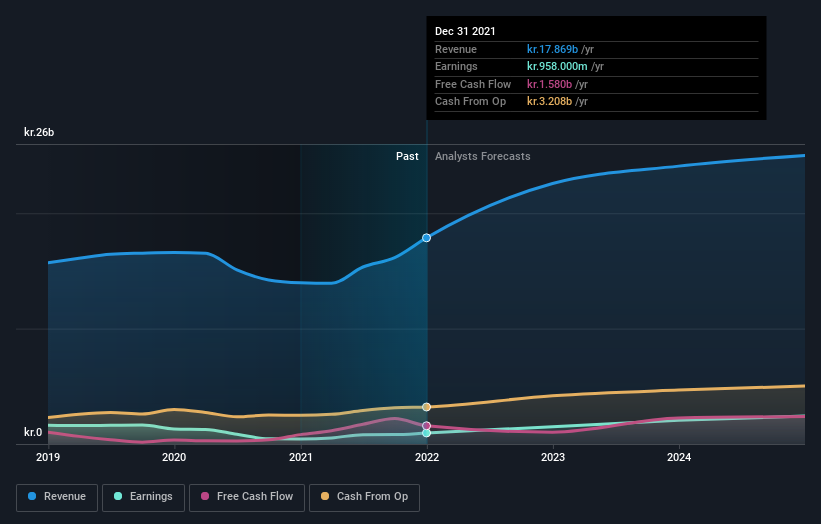Toggle the Cash From Op legend series
The height and width of the screenshot is (524, 821).
[364, 497]
